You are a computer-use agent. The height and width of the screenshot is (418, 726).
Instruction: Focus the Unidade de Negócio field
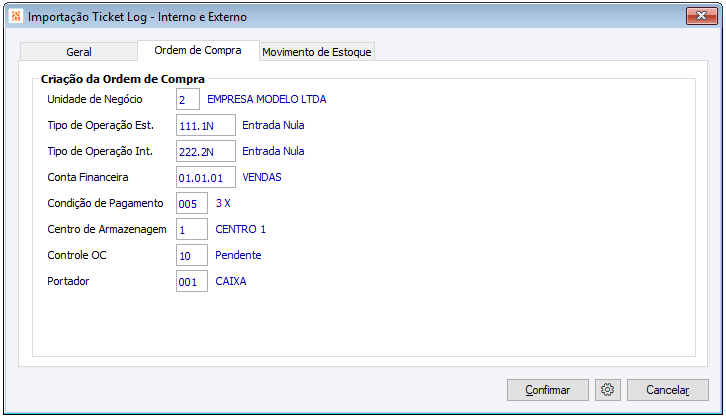click(188, 99)
